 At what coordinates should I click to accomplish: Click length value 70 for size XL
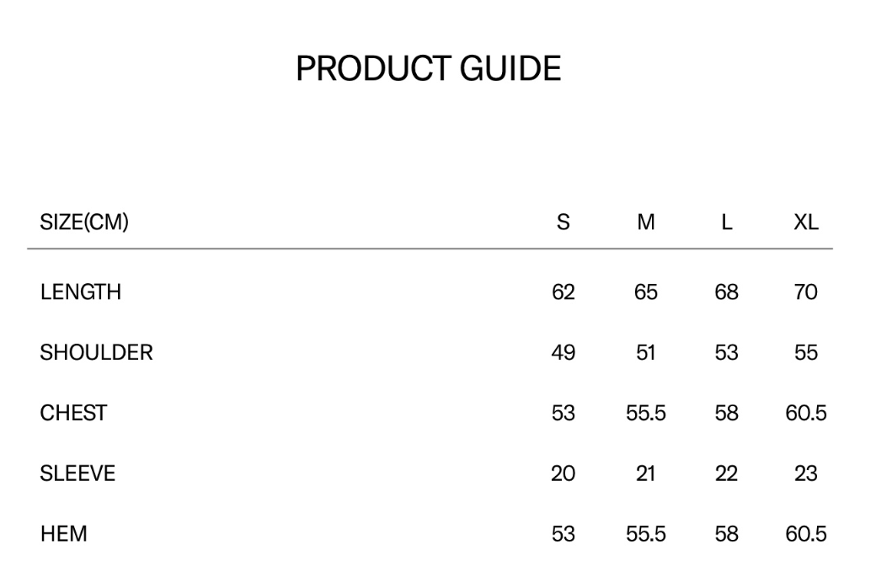point(806,291)
